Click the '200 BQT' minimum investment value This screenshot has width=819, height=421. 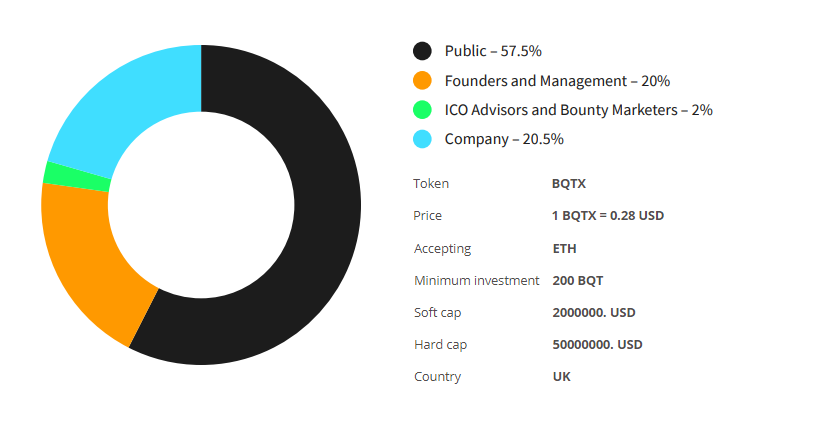[577, 280]
